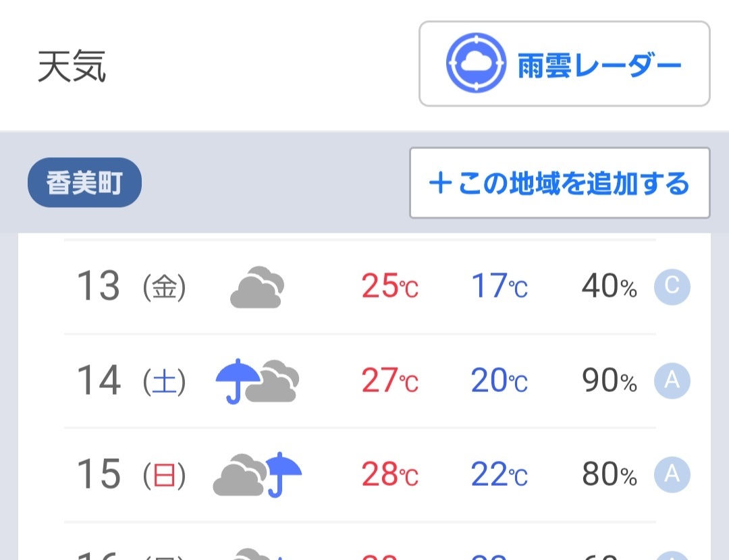Tap the 90% rain probability on Saturday

610,380
